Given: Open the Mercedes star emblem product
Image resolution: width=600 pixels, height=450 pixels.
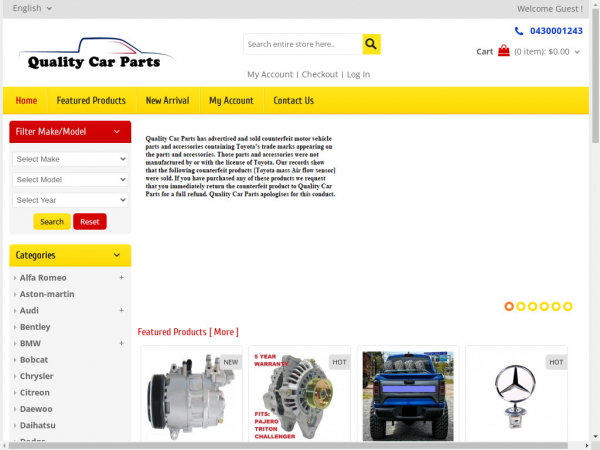Looking at the screenshot, I should 515,396.
